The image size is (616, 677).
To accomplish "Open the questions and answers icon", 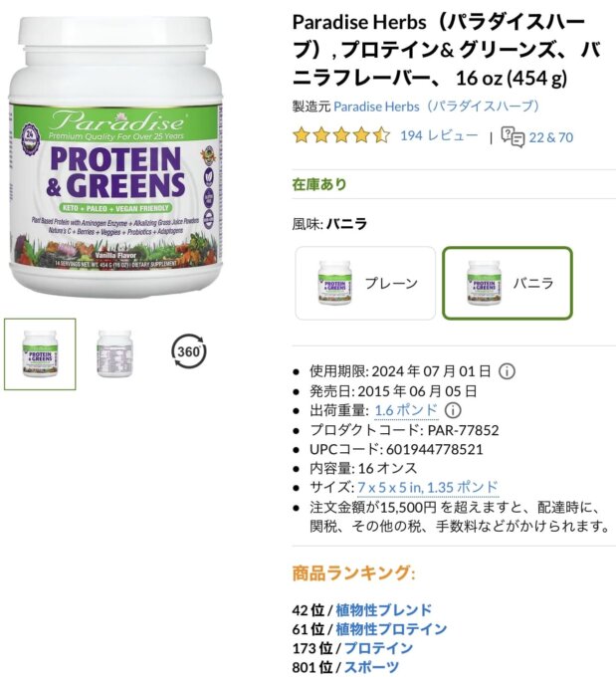I will [513, 136].
